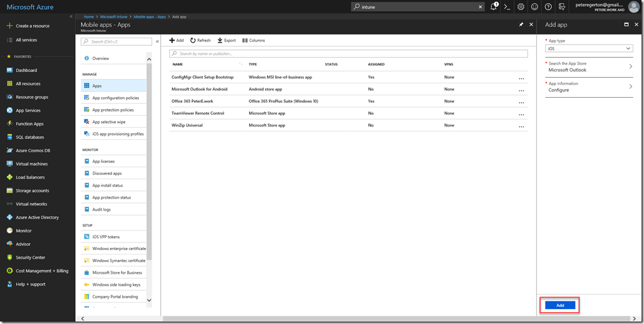Sort apps by the Name column header

coord(178,64)
